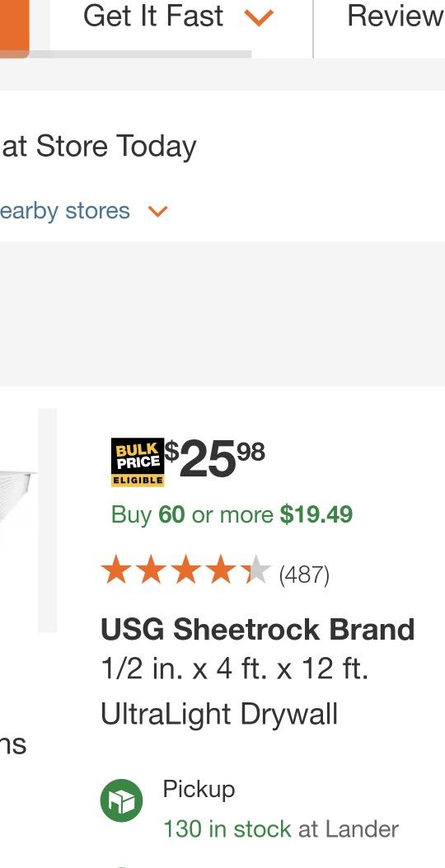This screenshot has width=445, height=868.
Task: Click the Buy 60 or more $19.49 offer
Action: pyautogui.click(x=232, y=515)
